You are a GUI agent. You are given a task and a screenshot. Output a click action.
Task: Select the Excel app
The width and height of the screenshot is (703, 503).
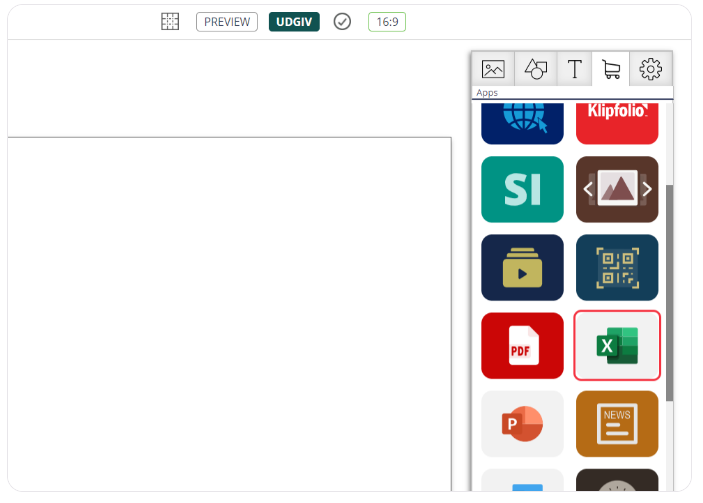(x=617, y=346)
